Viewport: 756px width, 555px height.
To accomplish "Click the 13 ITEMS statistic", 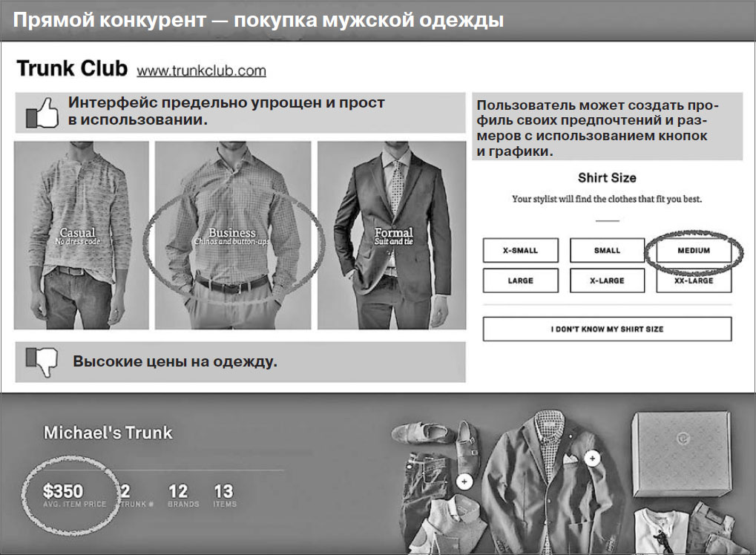I will pos(225,496).
